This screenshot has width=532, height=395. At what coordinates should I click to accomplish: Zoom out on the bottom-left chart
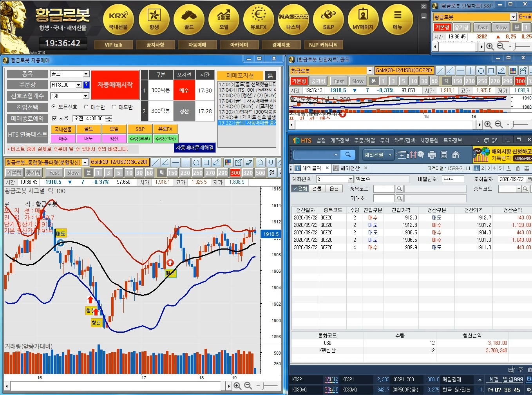pos(248,386)
